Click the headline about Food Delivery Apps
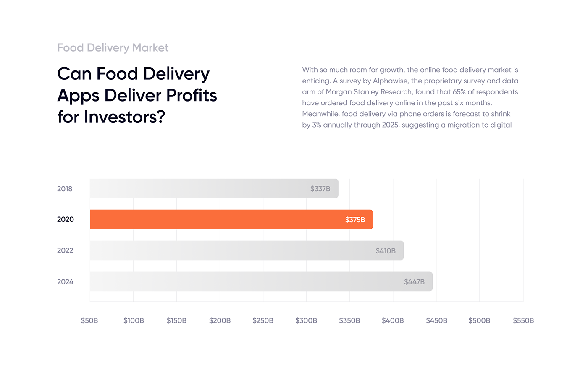The image size is (588, 383). point(137,95)
